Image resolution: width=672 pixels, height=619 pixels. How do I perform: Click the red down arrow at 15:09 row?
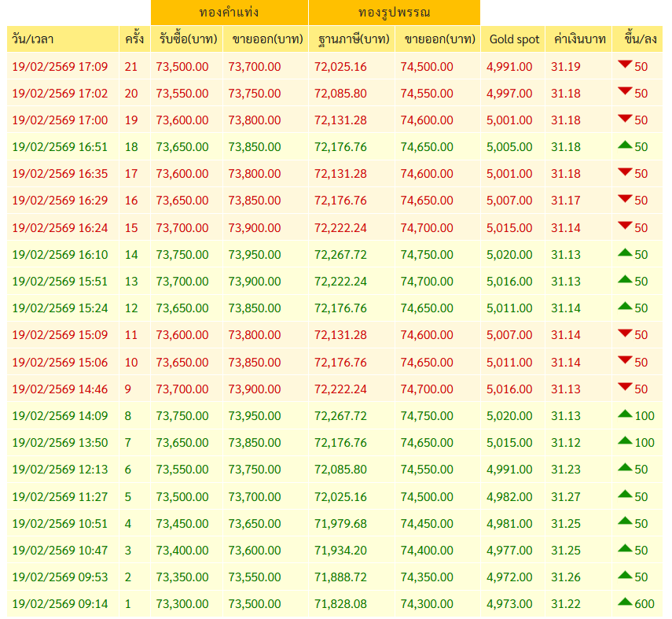[625, 333]
